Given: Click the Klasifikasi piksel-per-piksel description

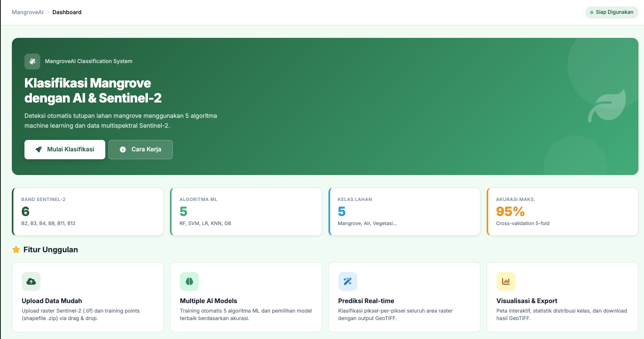Looking at the screenshot, I should [396, 315].
